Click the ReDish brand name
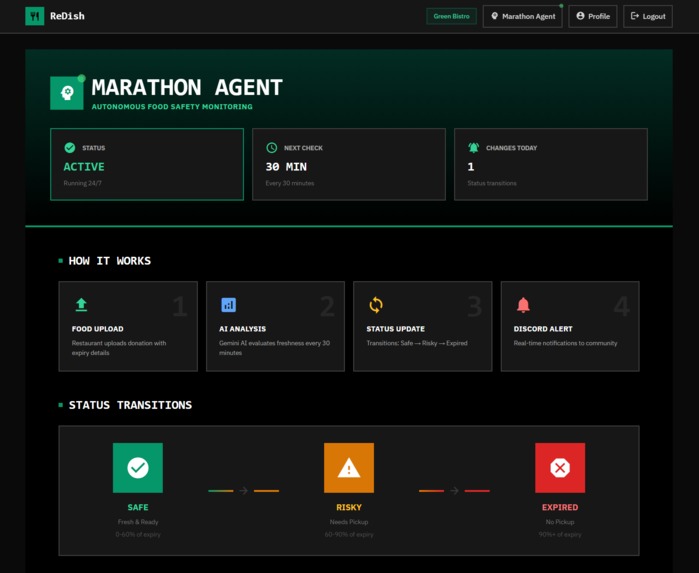The width and height of the screenshot is (699, 573). coord(67,16)
